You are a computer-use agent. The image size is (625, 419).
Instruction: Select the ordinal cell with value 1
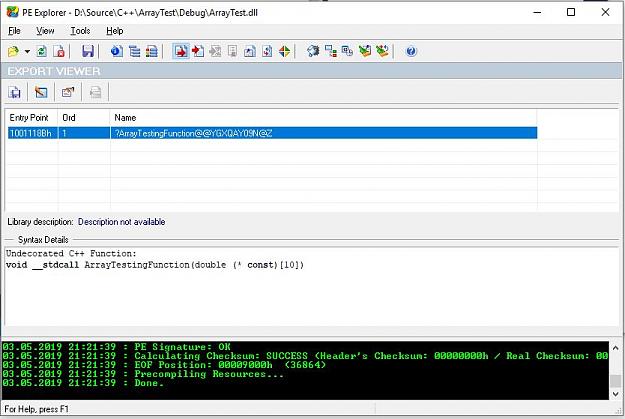click(x=84, y=133)
